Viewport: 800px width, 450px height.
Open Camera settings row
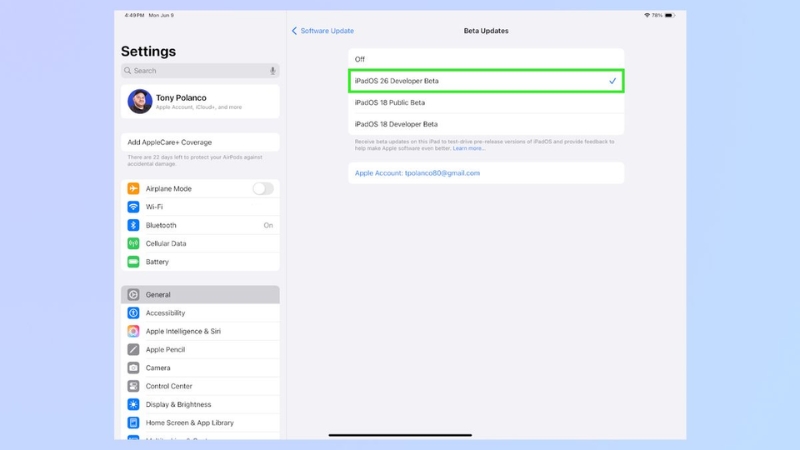[x=200, y=368]
